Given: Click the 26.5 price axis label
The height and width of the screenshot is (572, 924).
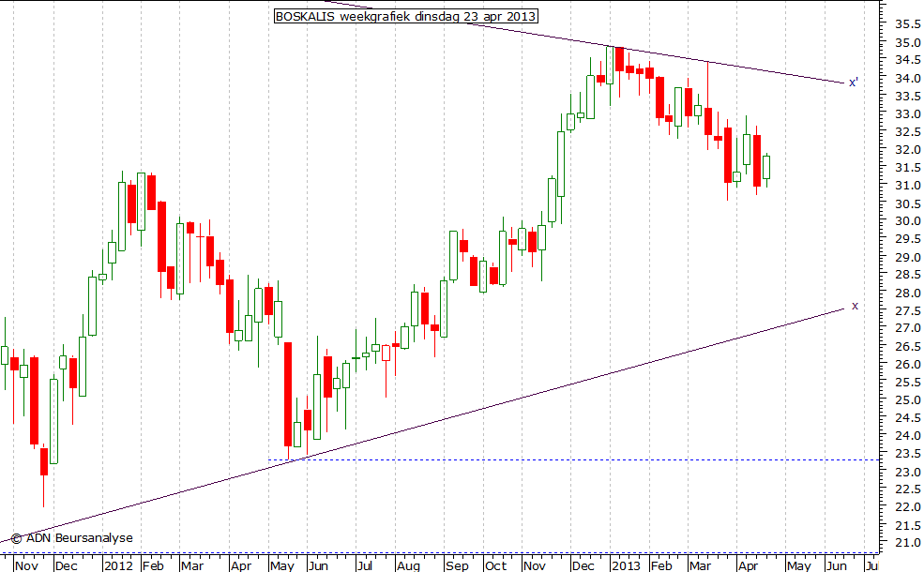Looking at the screenshot, I should click(x=907, y=346).
